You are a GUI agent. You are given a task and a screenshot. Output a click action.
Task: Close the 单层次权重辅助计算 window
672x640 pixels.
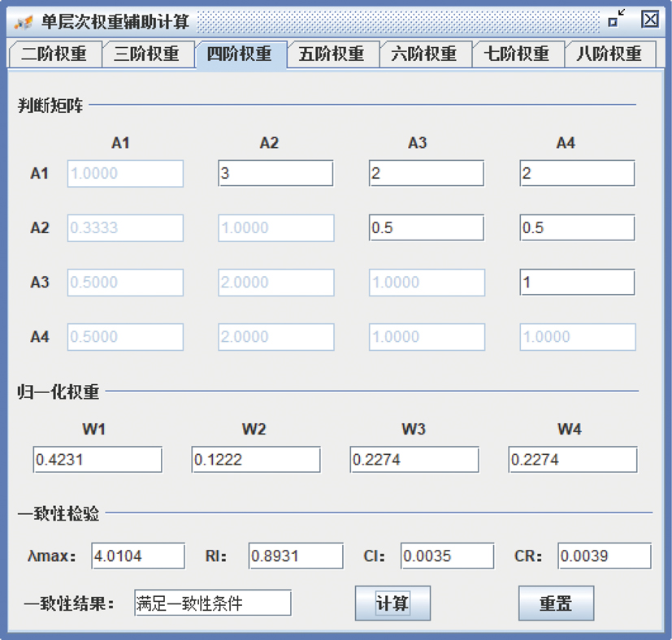[650, 19]
